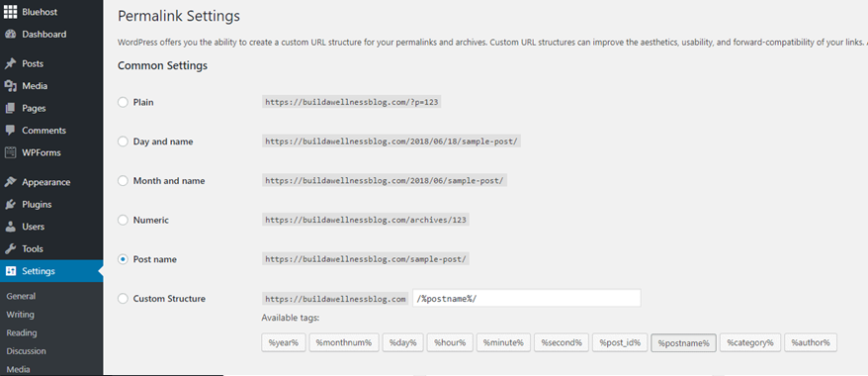Select the Day and name radio button
This screenshot has height=376, width=868.
click(x=123, y=141)
